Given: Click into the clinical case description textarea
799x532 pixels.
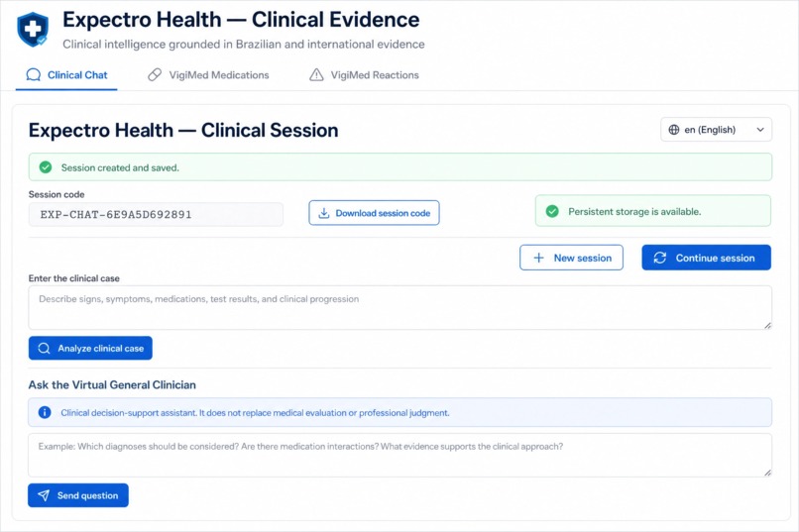Looking at the screenshot, I should pyautogui.click(x=400, y=307).
